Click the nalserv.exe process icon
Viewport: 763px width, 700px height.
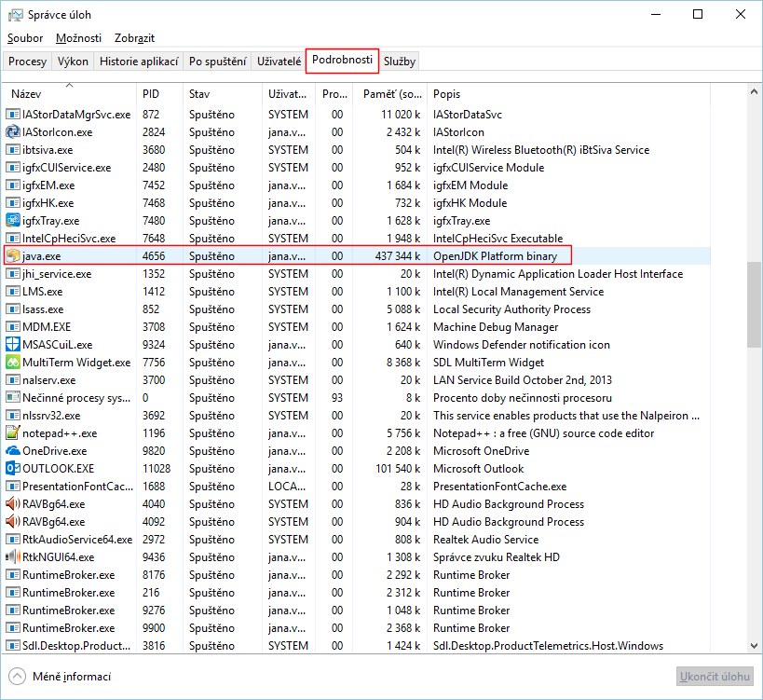[13, 380]
